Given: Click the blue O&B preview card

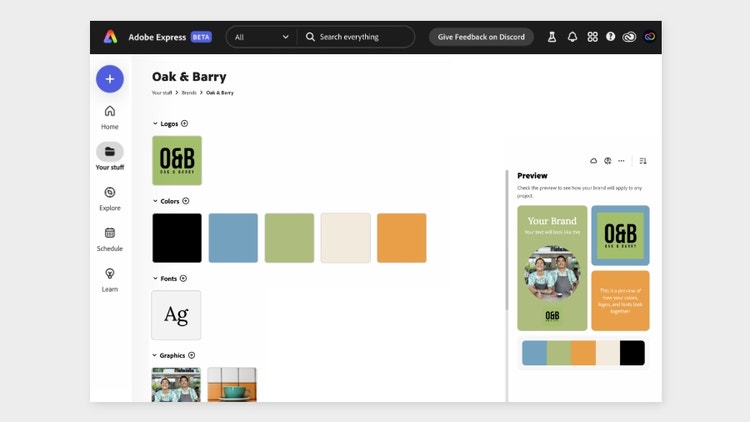Looking at the screenshot, I should pos(620,235).
